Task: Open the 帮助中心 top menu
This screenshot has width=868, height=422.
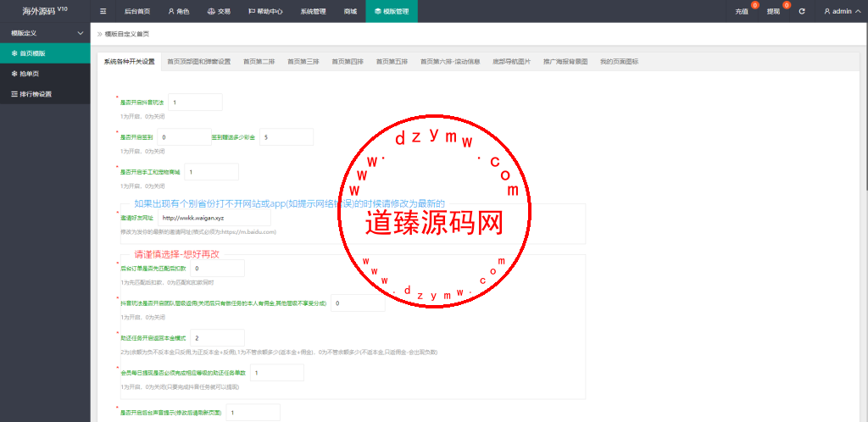Action: tap(265, 11)
